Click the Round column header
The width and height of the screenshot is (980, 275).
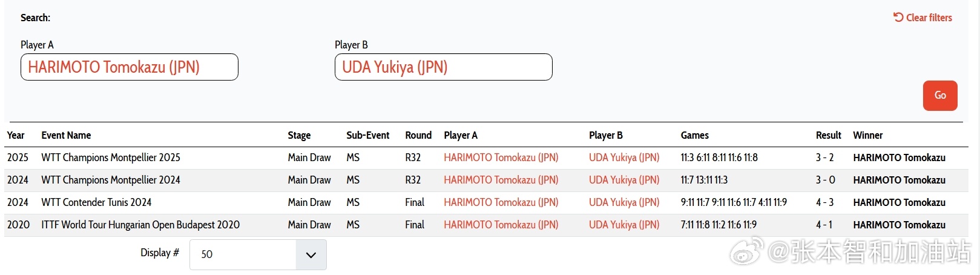click(418, 135)
